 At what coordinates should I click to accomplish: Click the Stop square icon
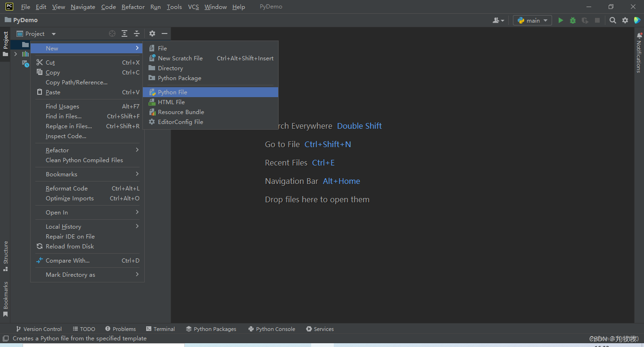click(597, 20)
